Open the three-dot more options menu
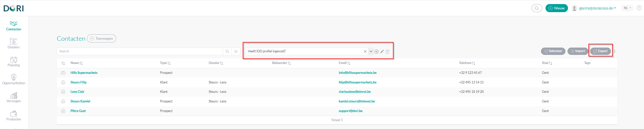The height and width of the screenshot is (129, 644). click(615, 51)
